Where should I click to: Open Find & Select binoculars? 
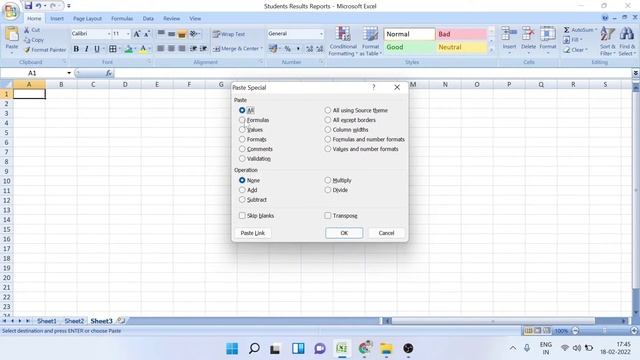(x=627, y=41)
